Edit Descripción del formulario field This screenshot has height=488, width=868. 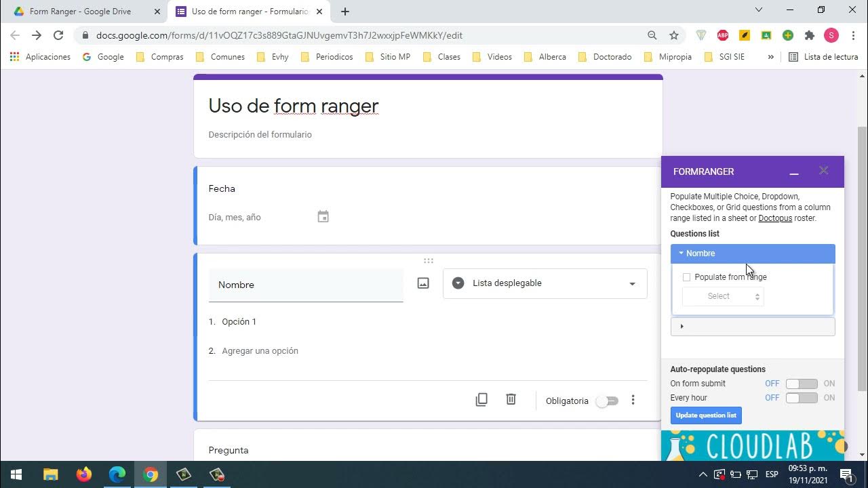(260, 135)
